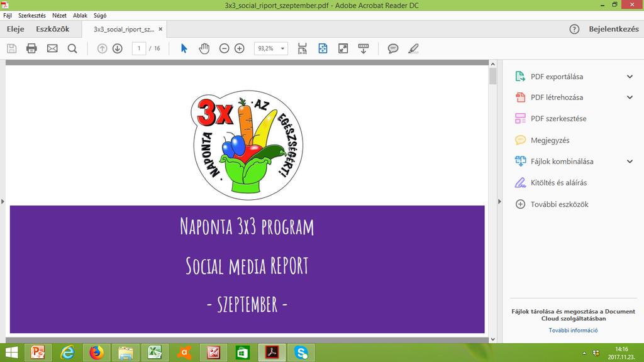Screen dimensions: 644x362
Task: Open the Ablak menu
Action: [x=80, y=15]
